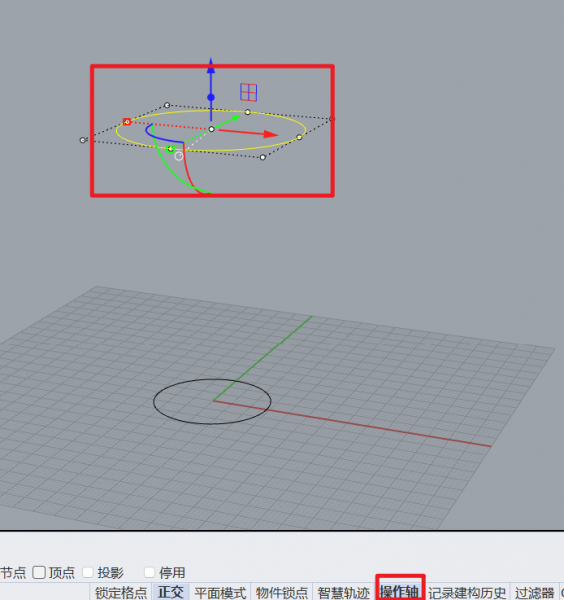Image resolution: width=564 pixels, height=600 pixels.
Task: Toggle 智慧轨迹 SmartTrack
Action: (x=343, y=592)
